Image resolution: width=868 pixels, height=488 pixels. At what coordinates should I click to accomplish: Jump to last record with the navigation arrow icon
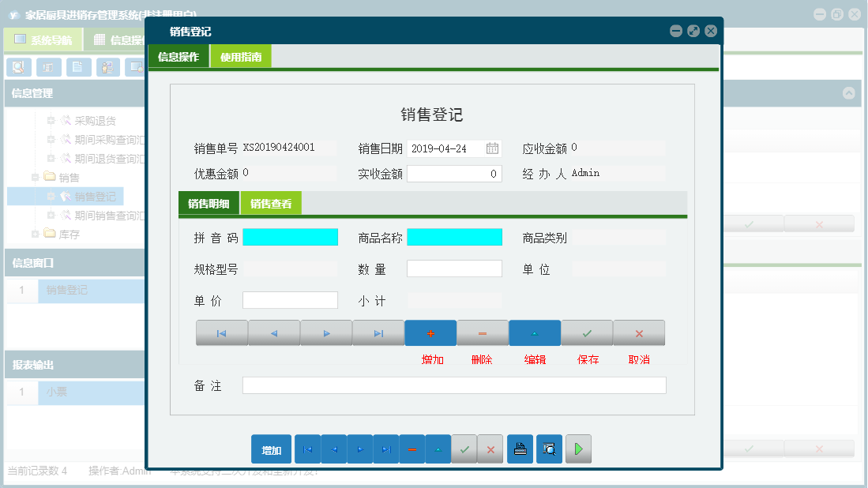pyautogui.click(x=378, y=332)
